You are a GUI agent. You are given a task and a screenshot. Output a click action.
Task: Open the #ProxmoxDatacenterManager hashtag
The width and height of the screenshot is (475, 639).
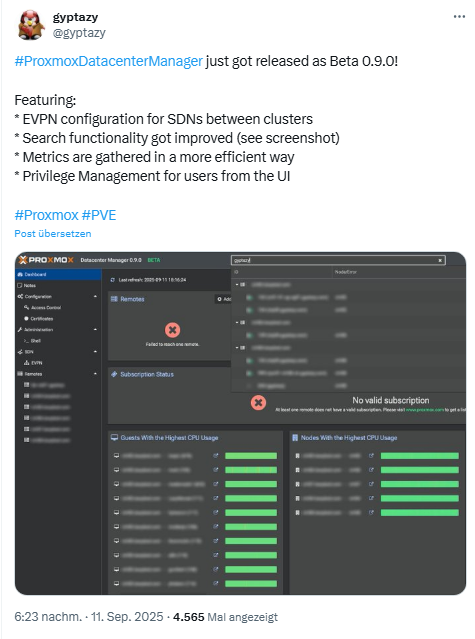coord(108,61)
